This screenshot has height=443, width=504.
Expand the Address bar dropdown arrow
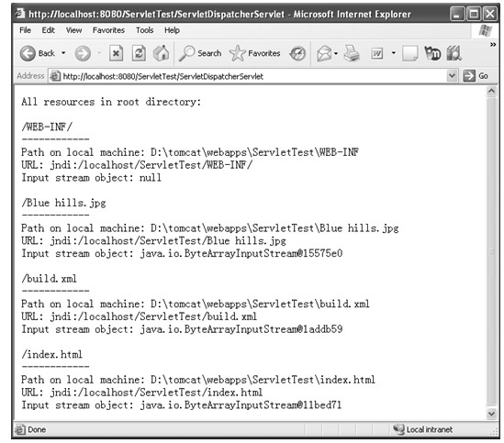click(452, 76)
